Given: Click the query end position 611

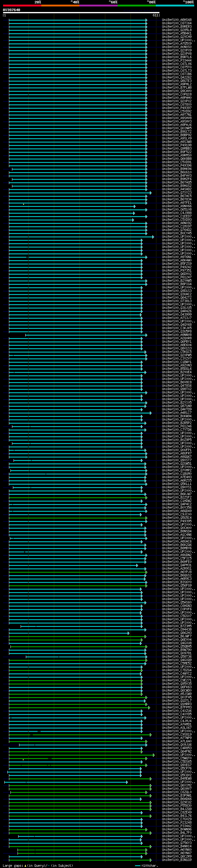Looking at the screenshot, I should tap(155, 15).
